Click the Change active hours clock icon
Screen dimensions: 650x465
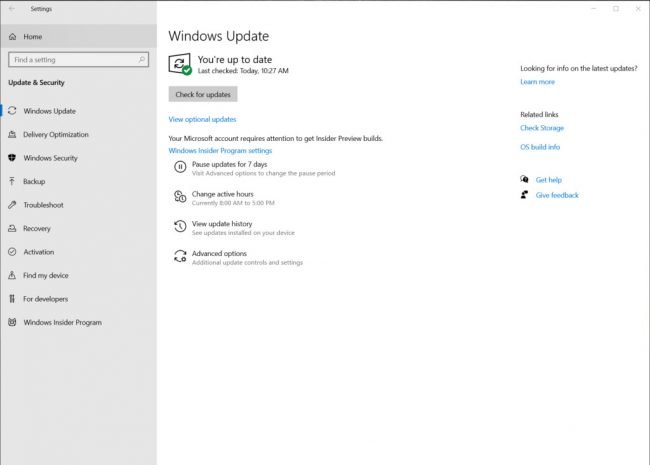pos(180,196)
